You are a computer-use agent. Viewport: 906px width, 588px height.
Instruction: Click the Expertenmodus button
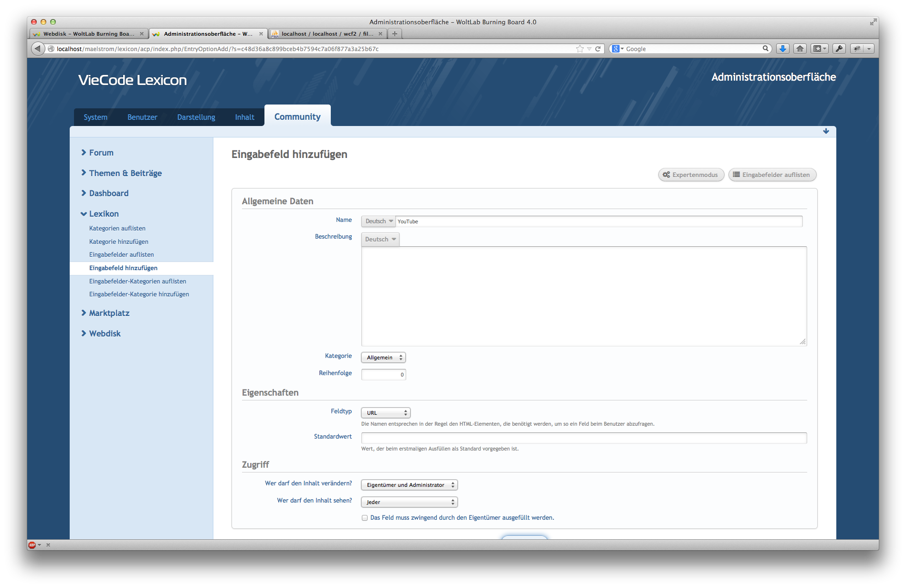coord(691,175)
